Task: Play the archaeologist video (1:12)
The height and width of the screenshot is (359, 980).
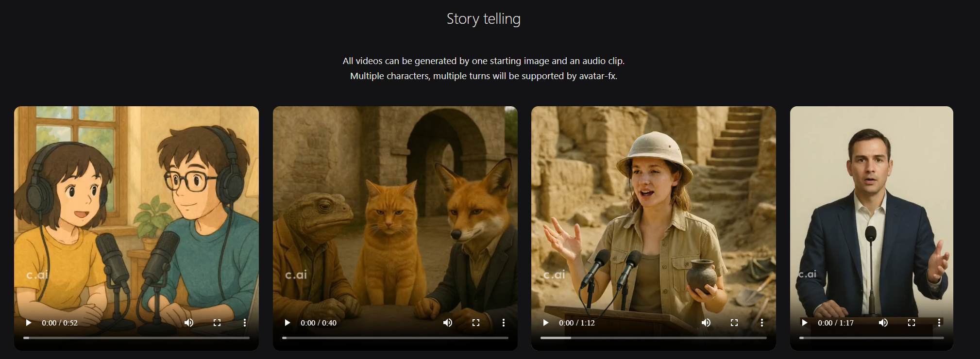Action: click(x=546, y=323)
